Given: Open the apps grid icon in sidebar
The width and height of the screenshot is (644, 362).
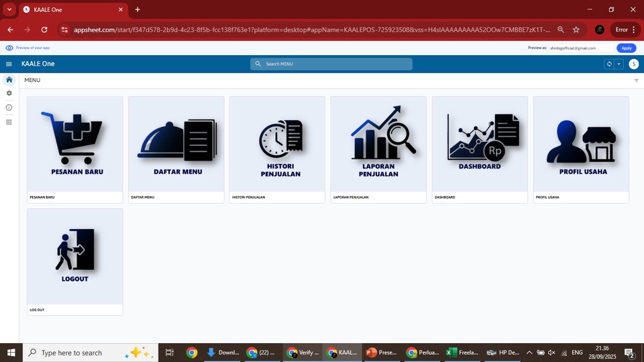Looking at the screenshot, I should click(x=9, y=122).
